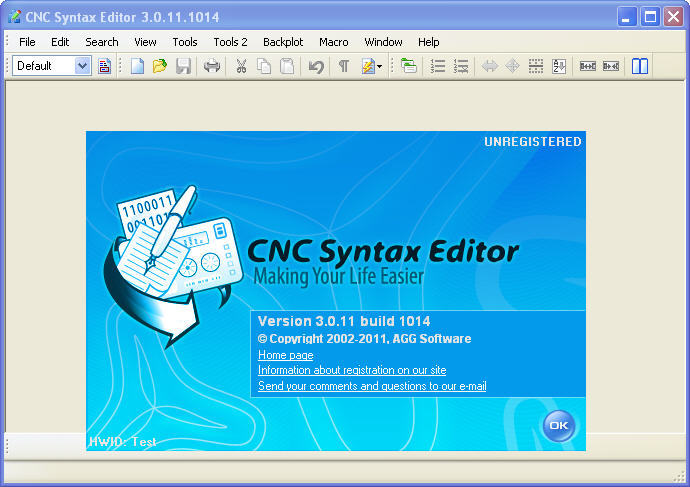Click the Paste clipboard icon

[x=287, y=66]
